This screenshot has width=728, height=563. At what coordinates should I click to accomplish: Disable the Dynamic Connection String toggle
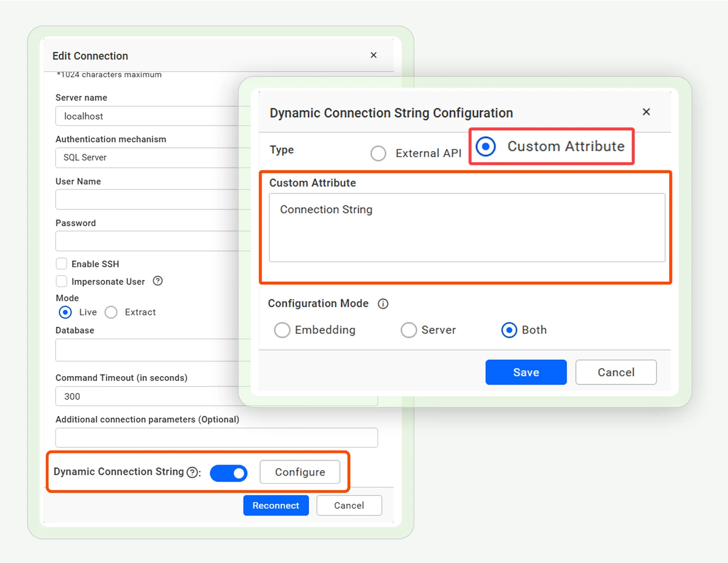[x=229, y=473]
